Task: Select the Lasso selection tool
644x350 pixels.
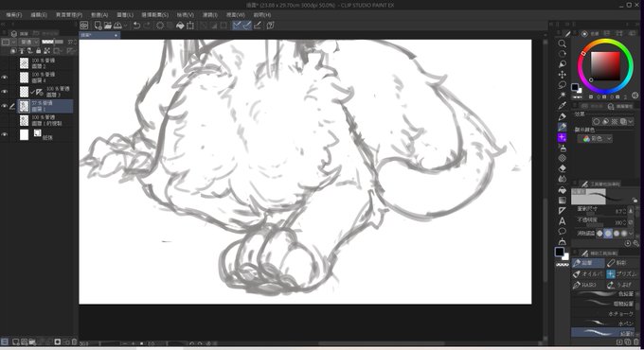Action: [x=562, y=85]
